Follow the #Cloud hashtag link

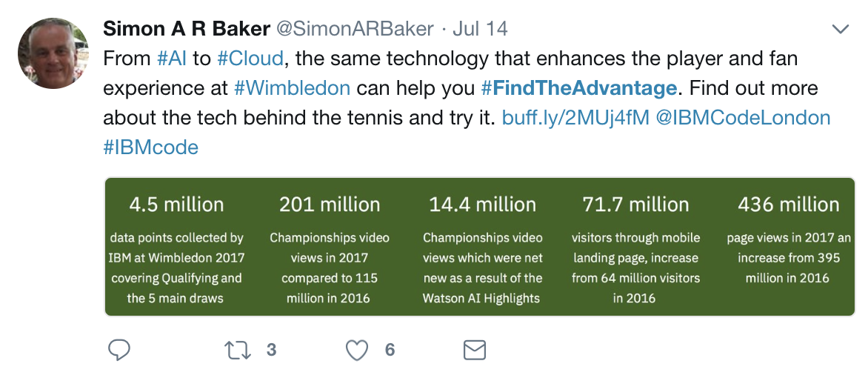250,58
